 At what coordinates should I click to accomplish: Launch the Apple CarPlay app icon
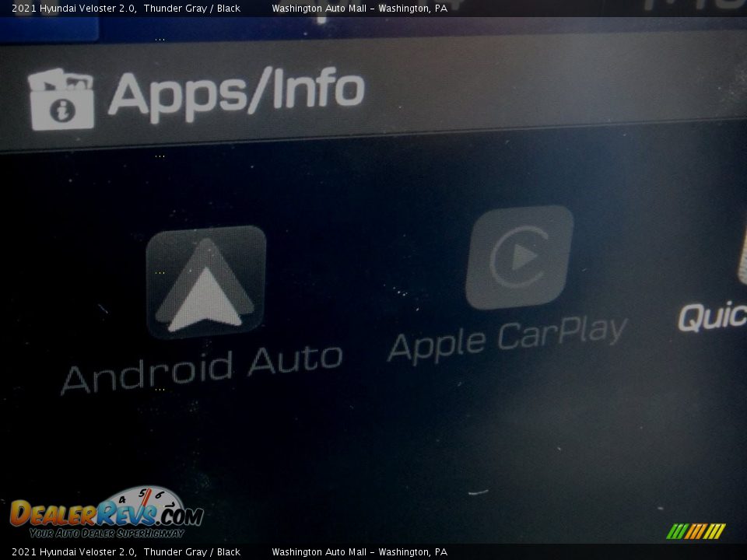pos(520,257)
